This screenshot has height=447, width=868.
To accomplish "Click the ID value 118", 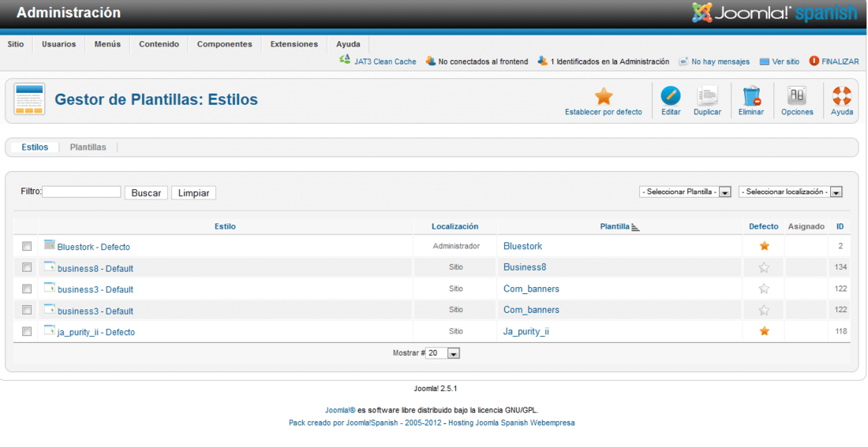I will [x=841, y=331].
